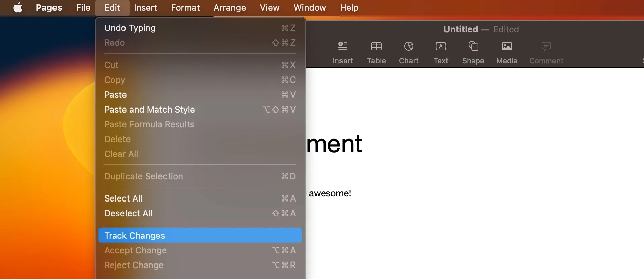Click the 'awesome!' text in document
Viewport: 644px width, 279px height.
tap(330, 193)
